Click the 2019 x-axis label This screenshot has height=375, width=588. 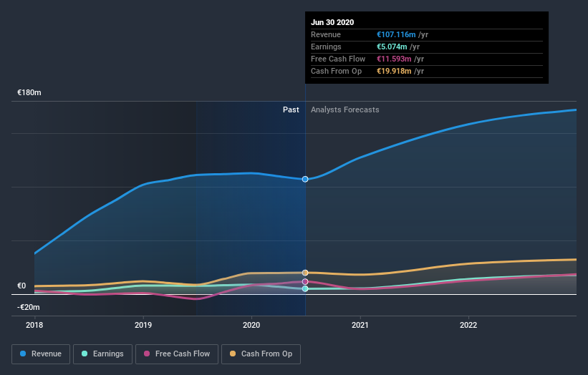pyautogui.click(x=143, y=325)
